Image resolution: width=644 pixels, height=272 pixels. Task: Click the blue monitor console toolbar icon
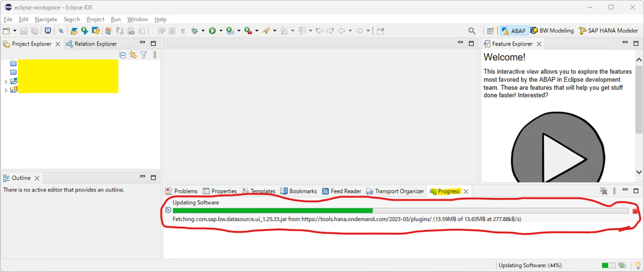click(48, 31)
